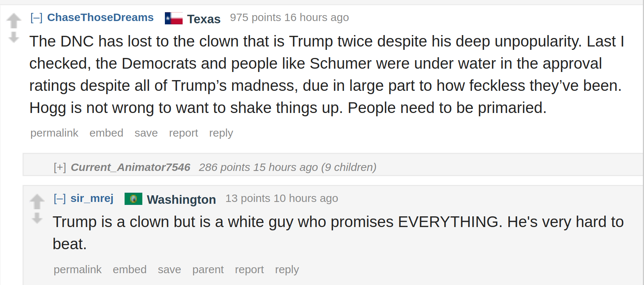
Task: Open ChaseThoseDreams' user profile
Action: point(100,17)
